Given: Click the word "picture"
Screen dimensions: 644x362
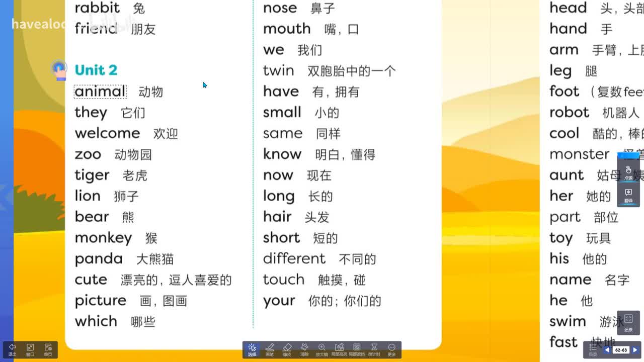Looking at the screenshot, I should (101, 300).
